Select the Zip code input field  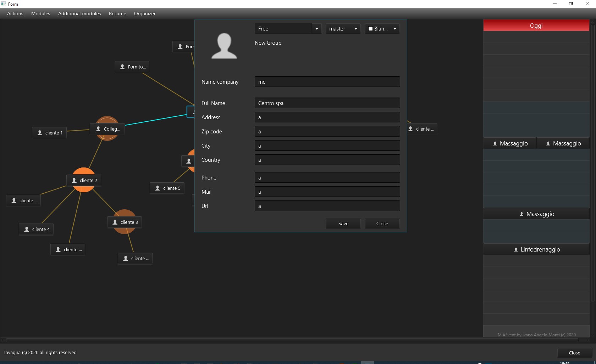click(x=327, y=131)
